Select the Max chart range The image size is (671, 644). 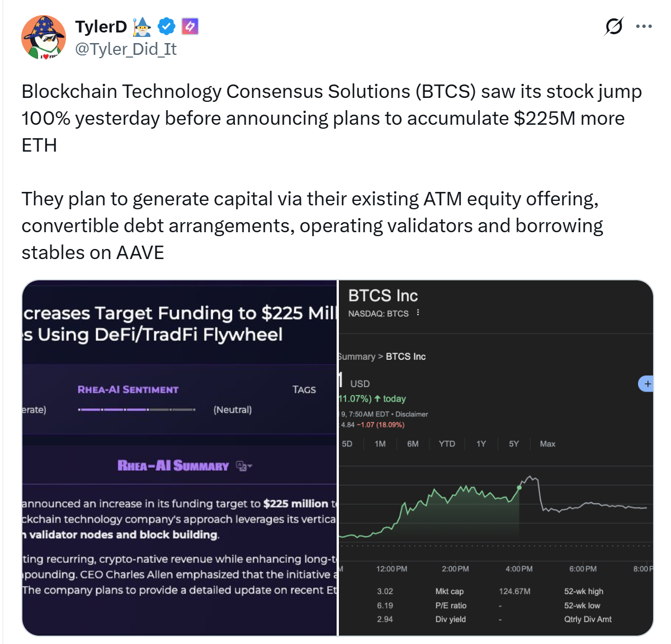click(x=547, y=444)
